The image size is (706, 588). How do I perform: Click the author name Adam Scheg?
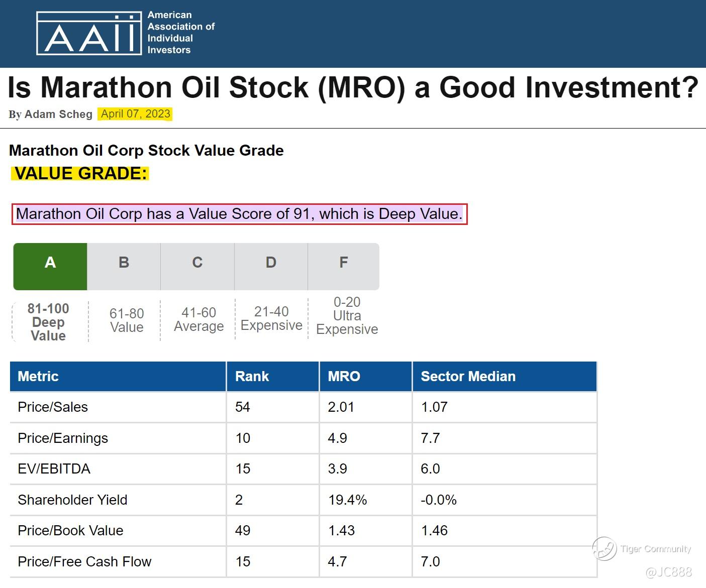[58, 114]
